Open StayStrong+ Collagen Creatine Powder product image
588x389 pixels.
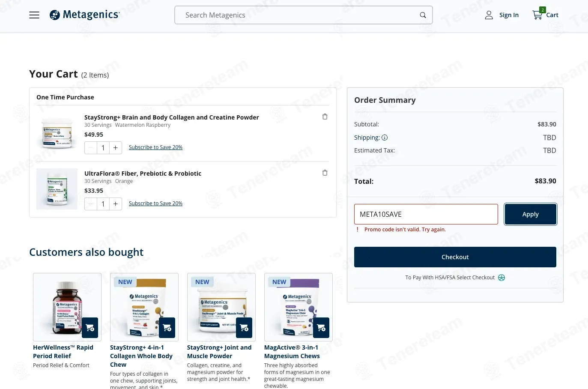click(x=57, y=133)
